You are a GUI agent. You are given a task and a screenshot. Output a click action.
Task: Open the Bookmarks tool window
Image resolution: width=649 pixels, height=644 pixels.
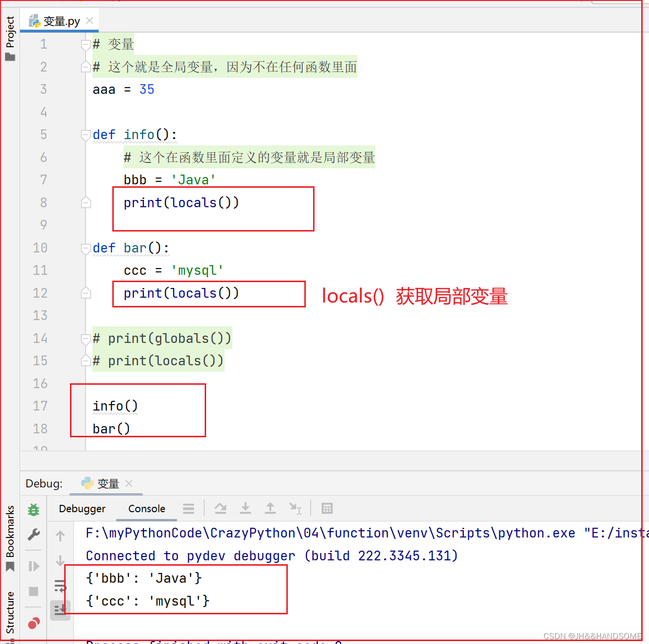point(10,531)
